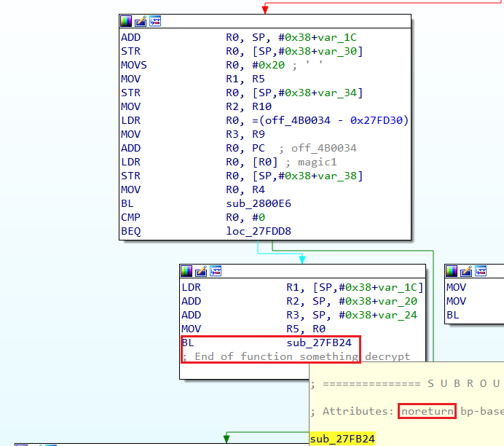This screenshot has width=504, height=446.
Task: Click the SUBROUTINE separator line in tooltip
Action: pyautogui.click(x=406, y=383)
